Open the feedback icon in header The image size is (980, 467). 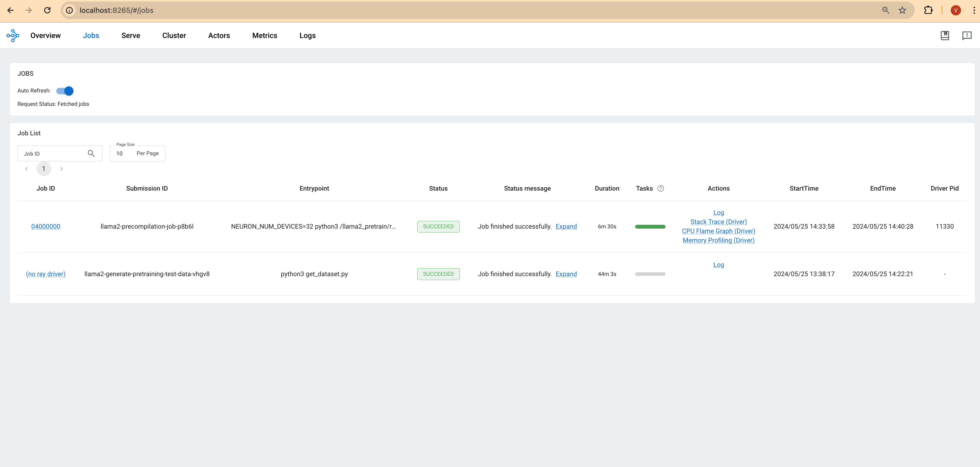click(967, 35)
